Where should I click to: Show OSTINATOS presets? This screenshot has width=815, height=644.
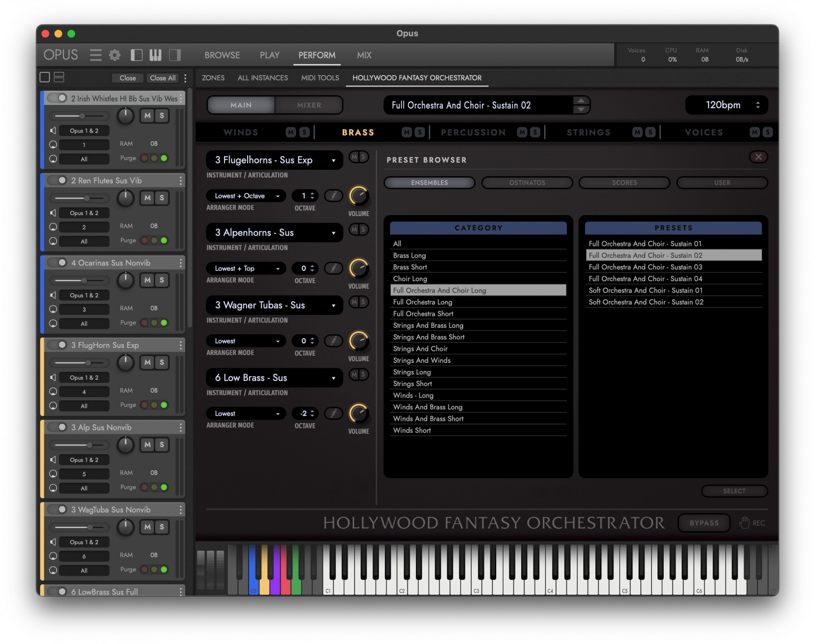[527, 183]
